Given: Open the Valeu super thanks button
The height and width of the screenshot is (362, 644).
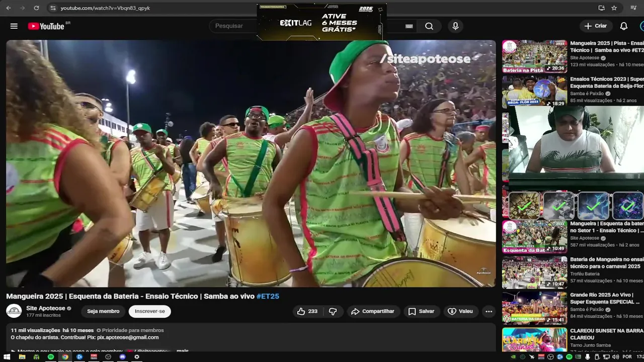Looking at the screenshot, I should tap(460, 311).
